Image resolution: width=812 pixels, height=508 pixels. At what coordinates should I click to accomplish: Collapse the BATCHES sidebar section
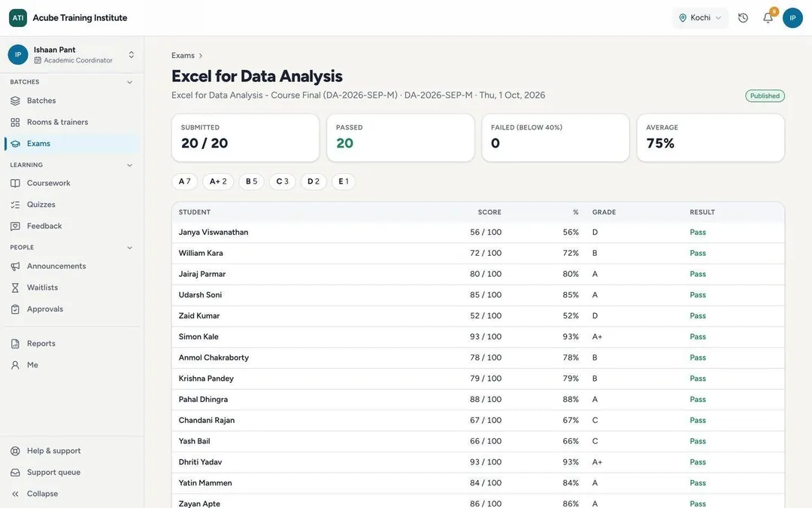pos(129,82)
